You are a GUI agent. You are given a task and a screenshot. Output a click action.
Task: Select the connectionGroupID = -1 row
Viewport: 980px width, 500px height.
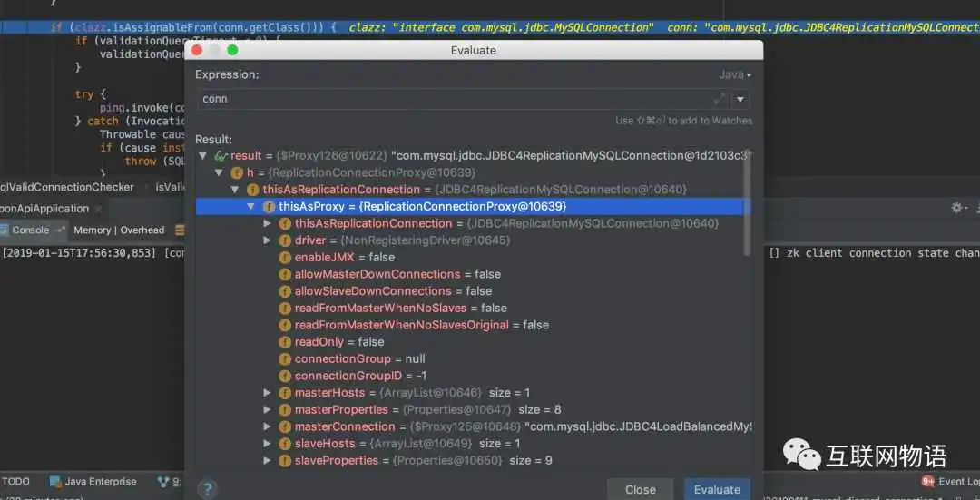(x=473, y=376)
